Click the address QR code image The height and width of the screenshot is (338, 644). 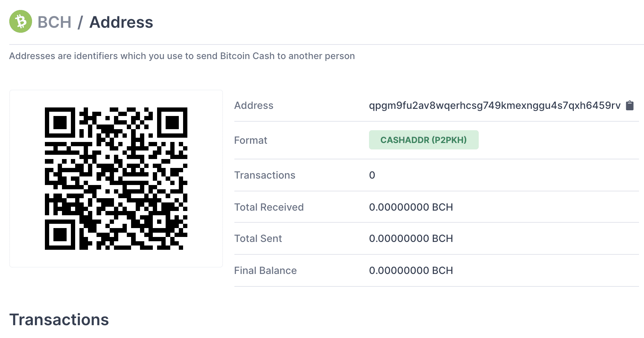click(116, 179)
